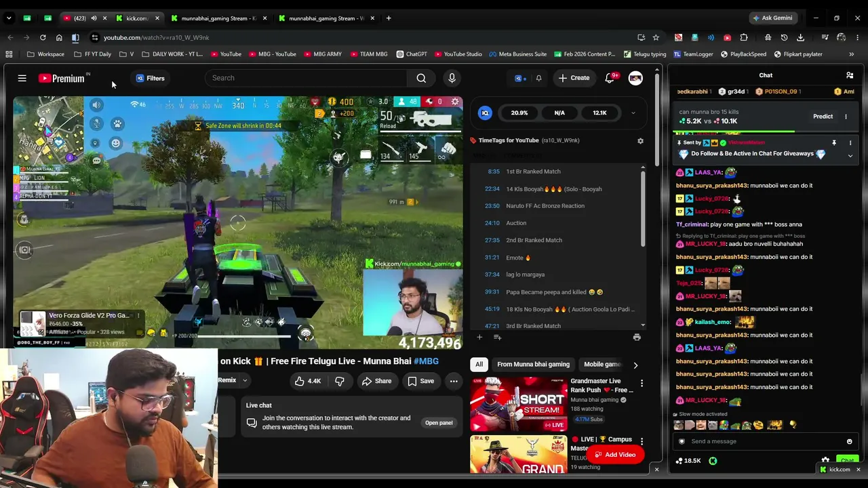Mute the game audio speaker icon in video
The image size is (868, 488).
coord(96,105)
